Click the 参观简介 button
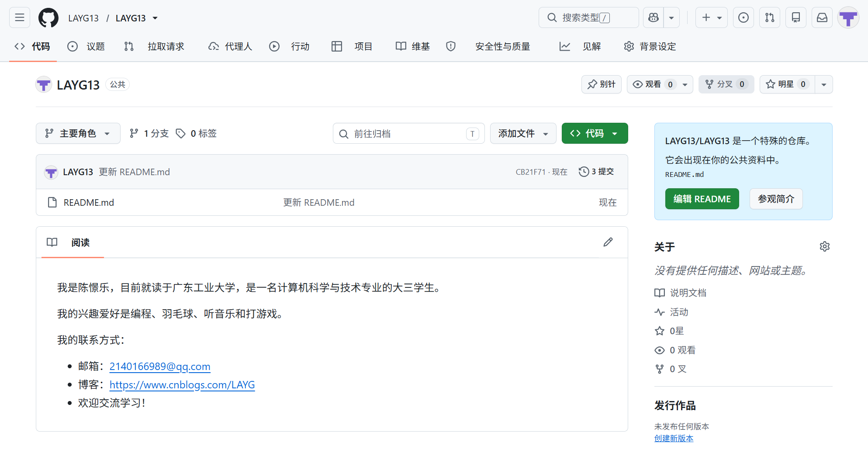This screenshot has width=868, height=453. point(776,199)
